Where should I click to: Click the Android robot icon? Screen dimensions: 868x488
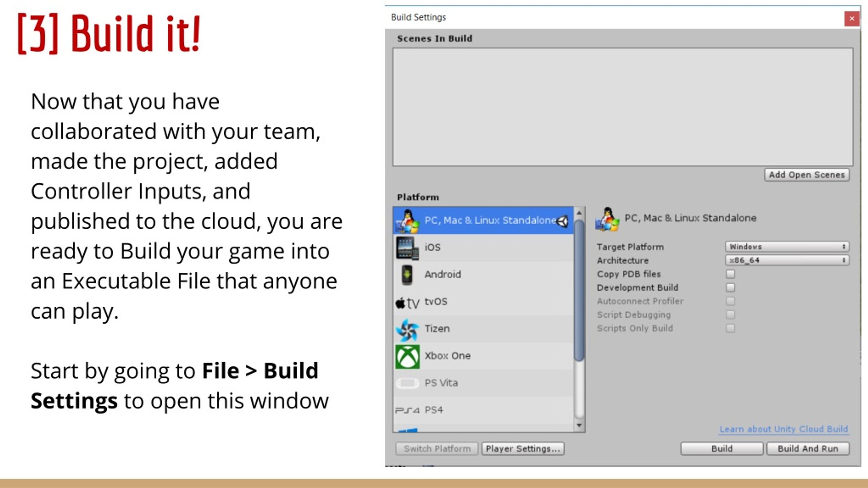(x=407, y=274)
